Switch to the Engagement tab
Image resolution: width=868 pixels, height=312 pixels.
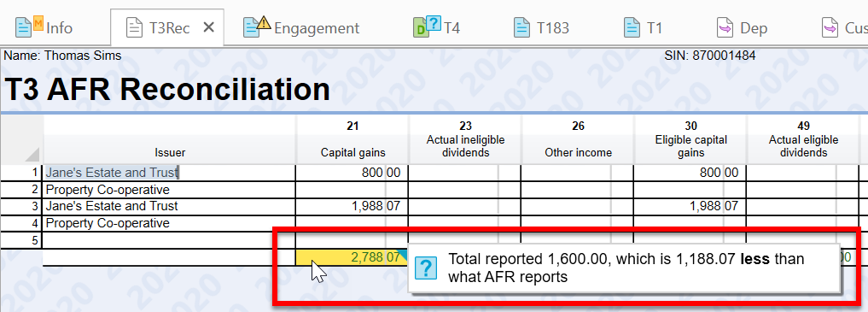[301, 27]
